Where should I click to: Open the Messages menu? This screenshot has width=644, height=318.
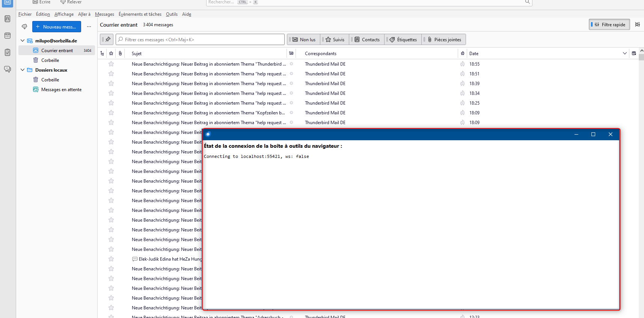tap(104, 14)
